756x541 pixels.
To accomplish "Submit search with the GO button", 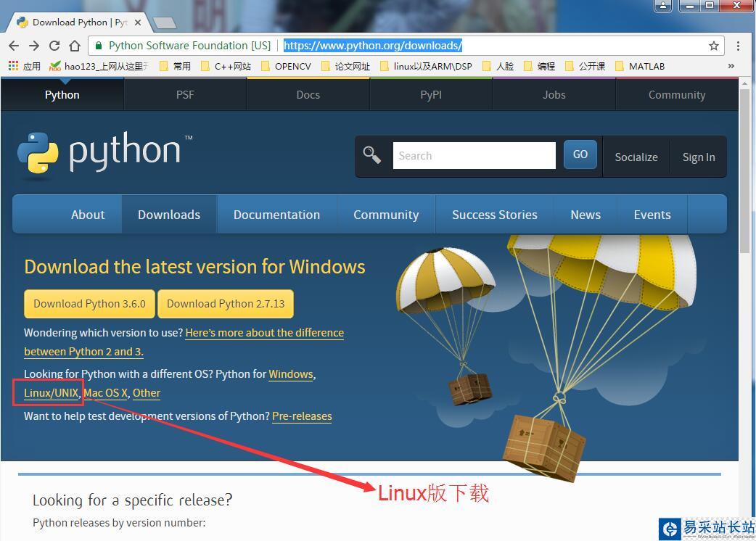I will coord(580,154).
